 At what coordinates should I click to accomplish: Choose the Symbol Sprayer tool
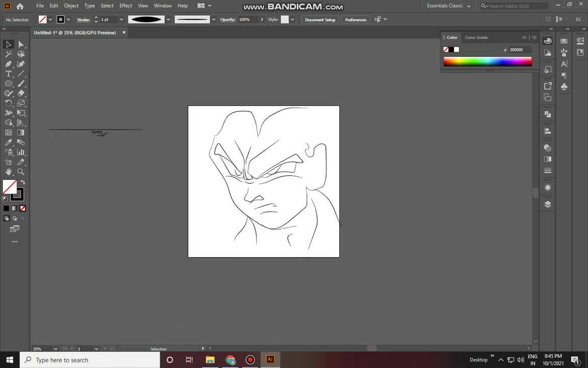click(8, 152)
